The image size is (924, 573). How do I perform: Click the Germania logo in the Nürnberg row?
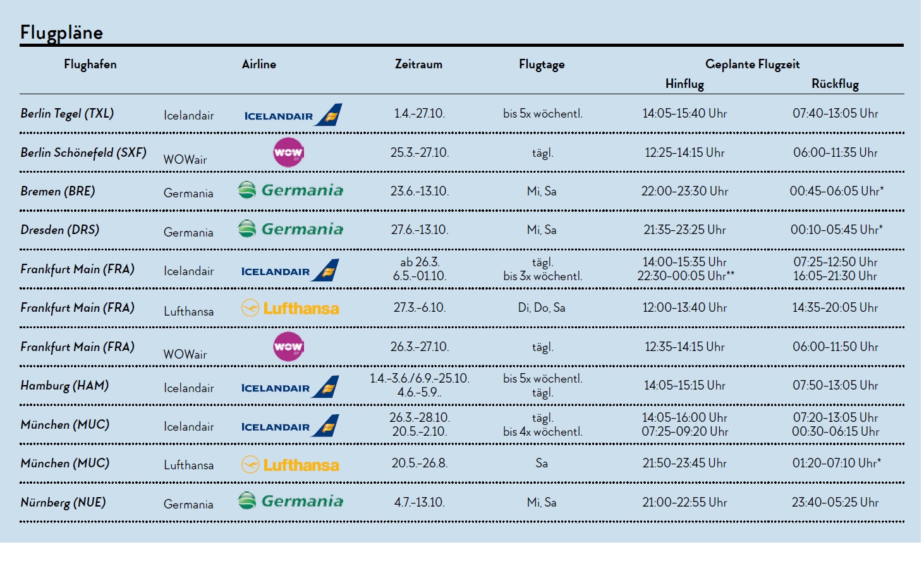click(x=291, y=501)
